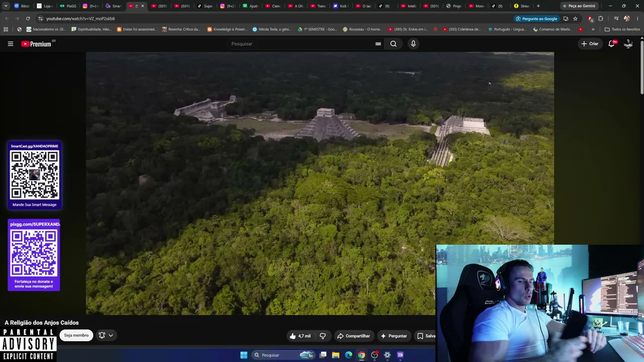Click the Peça ao Gemini button
The image size is (644, 362).
[x=579, y=6]
